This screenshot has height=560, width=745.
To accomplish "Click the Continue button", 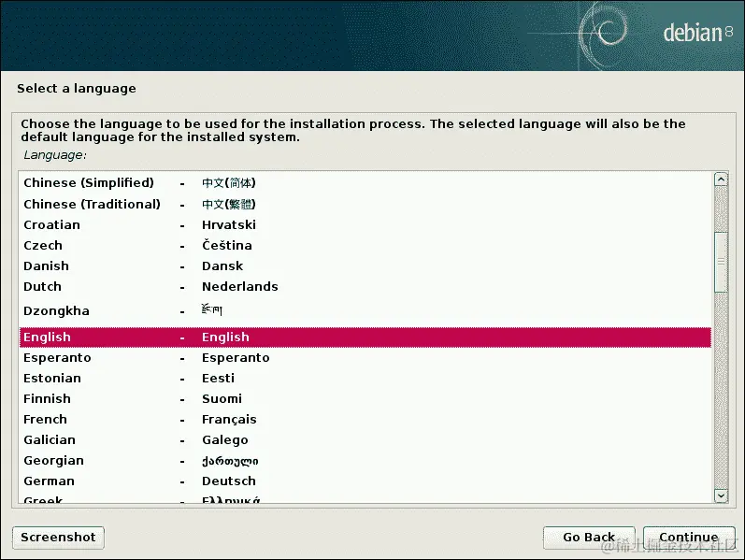I will [689, 538].
